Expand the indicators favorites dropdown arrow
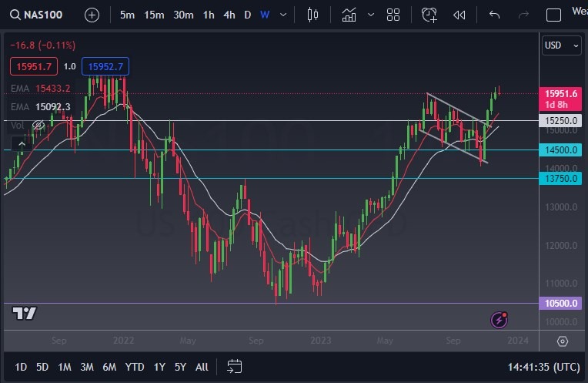Image resolution: width=588 pixels, height=383 pixels. (371, 15)
